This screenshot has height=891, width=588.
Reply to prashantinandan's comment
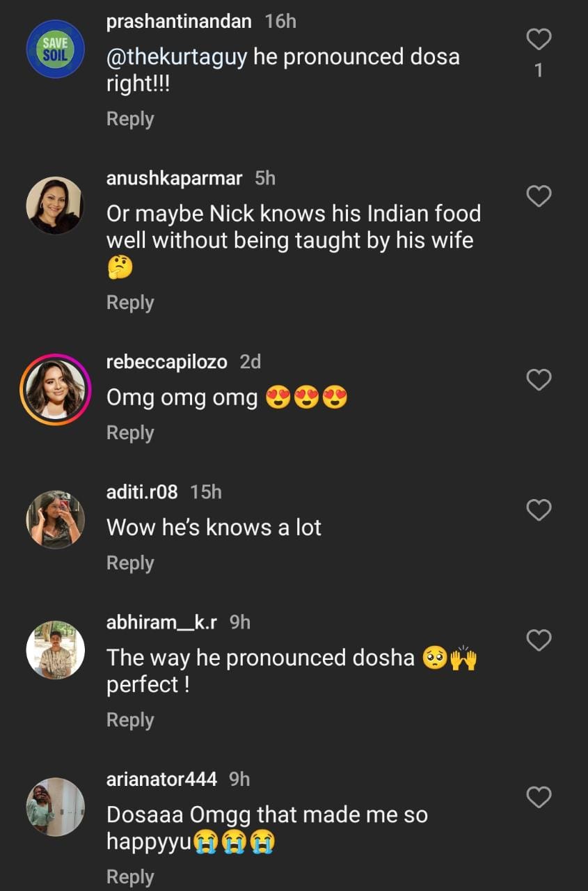130,119
